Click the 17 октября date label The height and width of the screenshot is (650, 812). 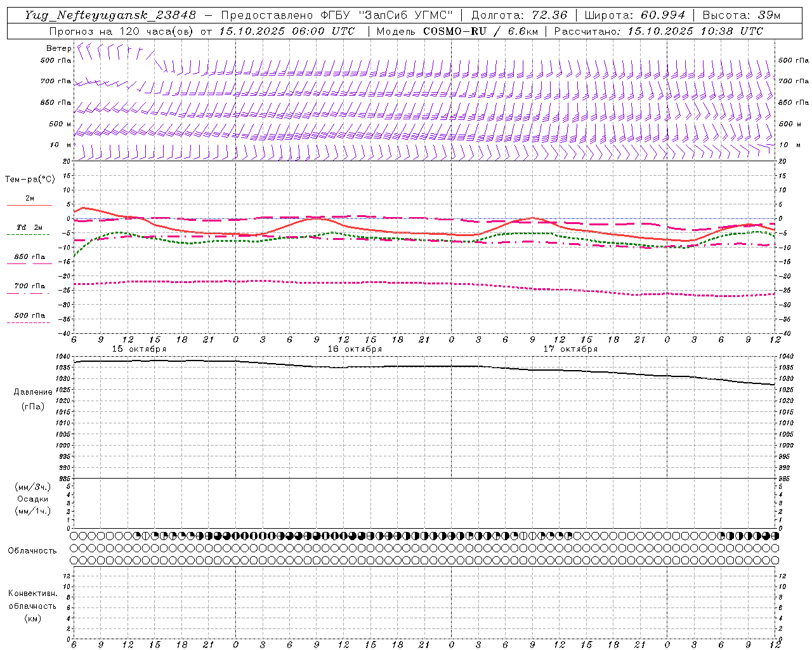coord(570,349)
